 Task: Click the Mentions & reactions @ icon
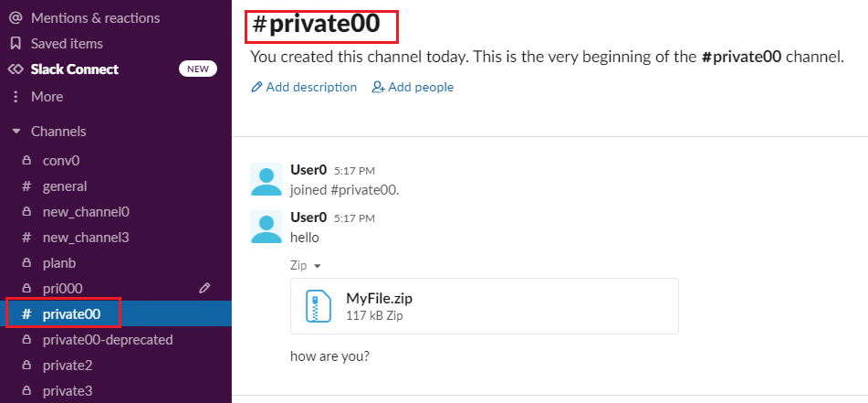pyautogui.click(x=16, y=17)
